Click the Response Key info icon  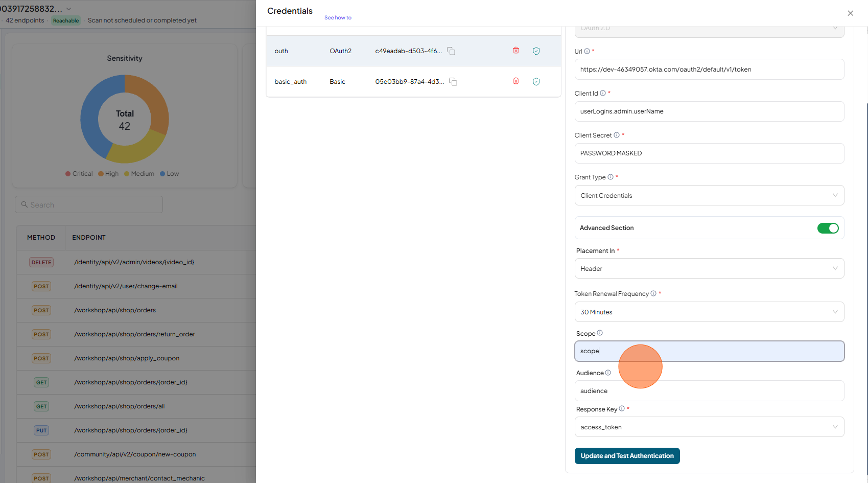coord(622,408)
